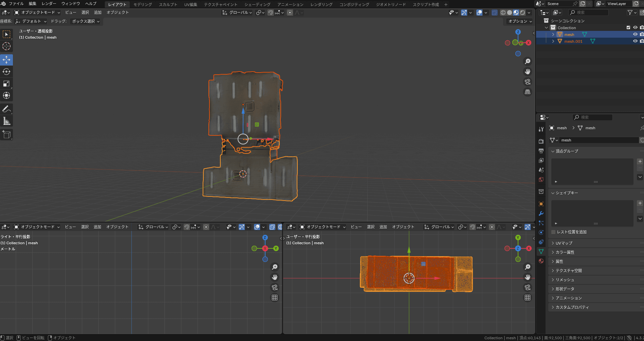644x341 pixels.
Task: Toggle camera view in main viewport
Action: point(528,82)
